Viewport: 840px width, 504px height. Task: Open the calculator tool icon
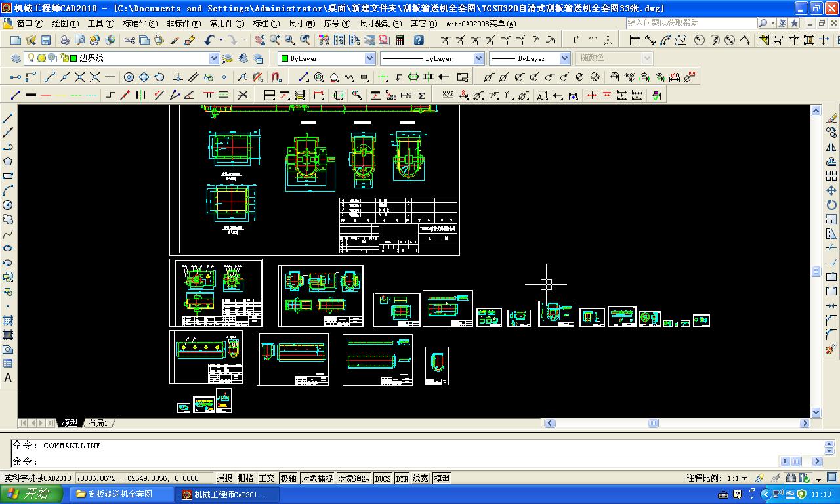click(400, 40)
